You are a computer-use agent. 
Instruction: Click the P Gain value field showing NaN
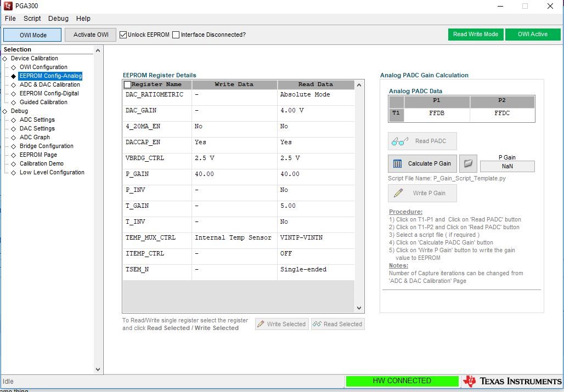click(507, 166)
